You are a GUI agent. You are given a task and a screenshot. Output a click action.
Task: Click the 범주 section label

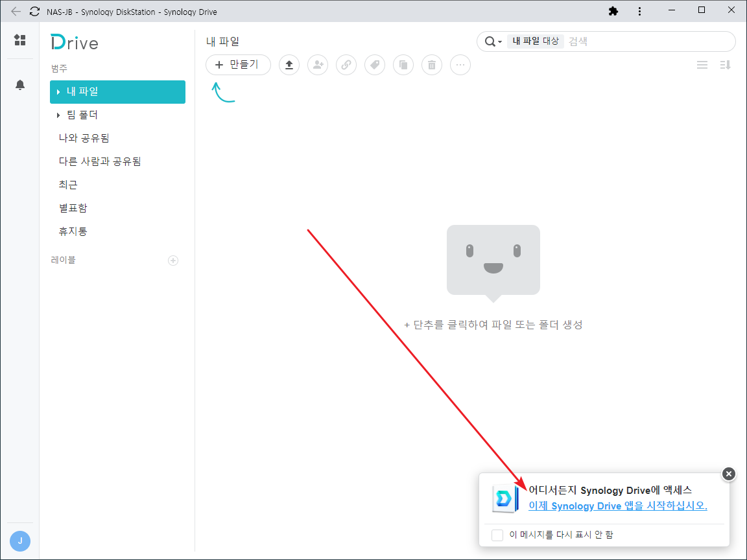coord(59,69)
